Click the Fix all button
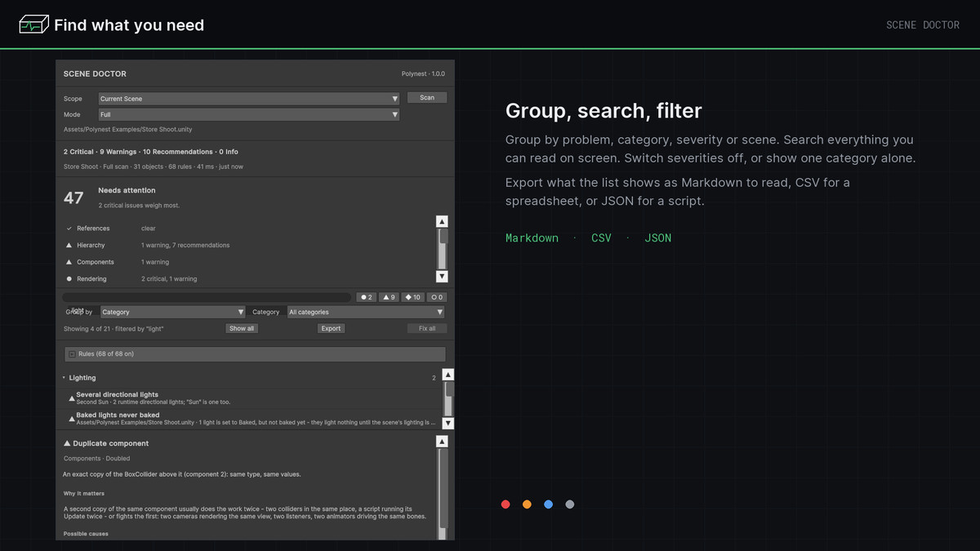Image resolution: width=980 pixels, height=551 pixels. (x=427, y=328)
